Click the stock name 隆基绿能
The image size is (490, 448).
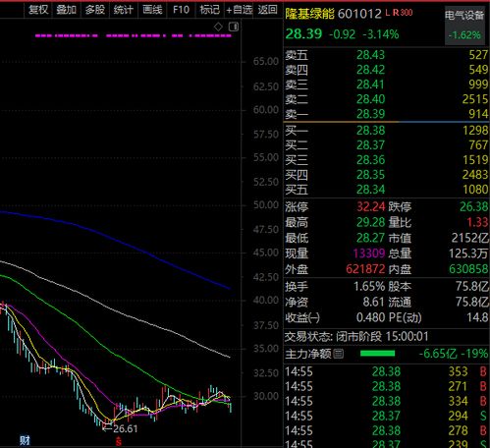(x=309, y=14)
